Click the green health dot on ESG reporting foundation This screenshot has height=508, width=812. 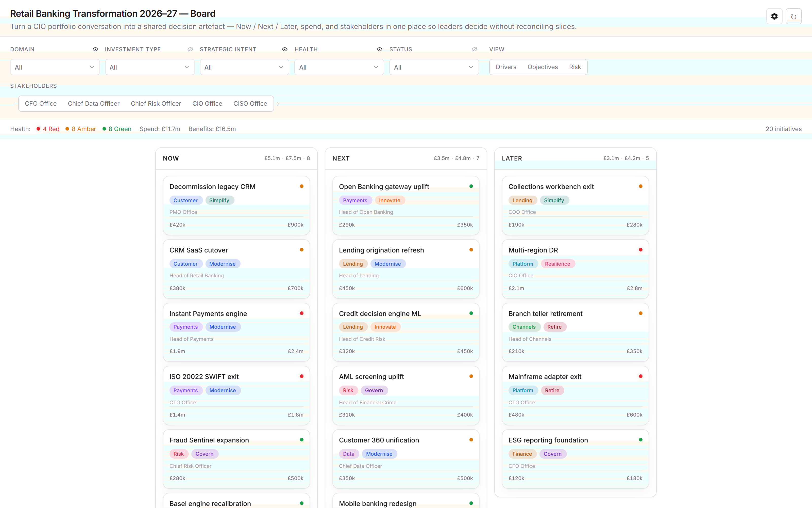[640, 440]
